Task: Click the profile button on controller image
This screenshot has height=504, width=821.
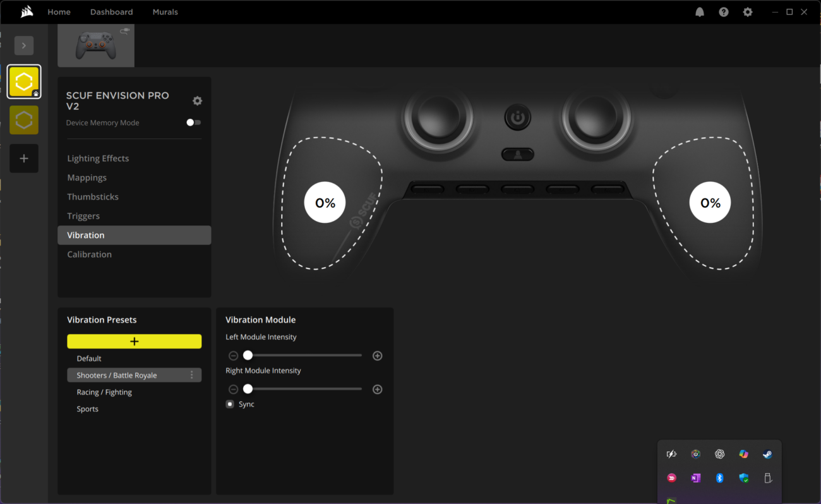Action: coord(518,154)
